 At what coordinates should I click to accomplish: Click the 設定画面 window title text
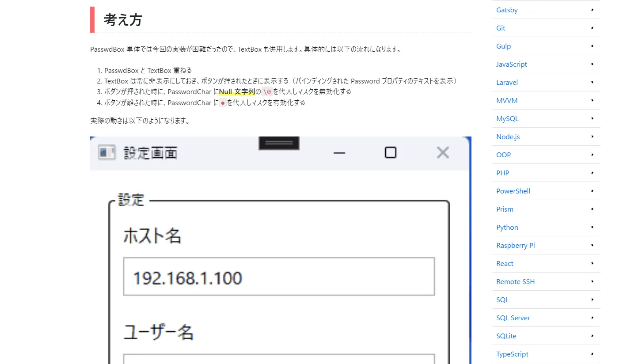[x=151, y=153]
